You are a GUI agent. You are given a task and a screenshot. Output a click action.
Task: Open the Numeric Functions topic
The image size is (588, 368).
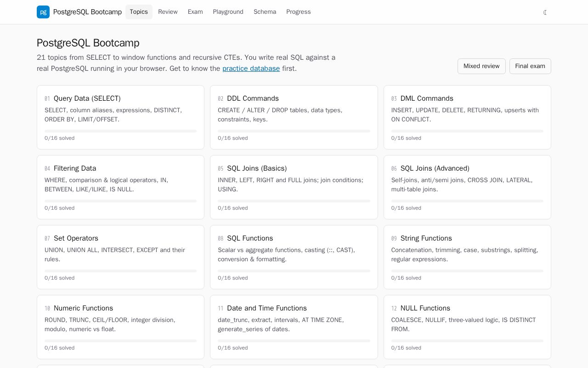click(120, 327)
